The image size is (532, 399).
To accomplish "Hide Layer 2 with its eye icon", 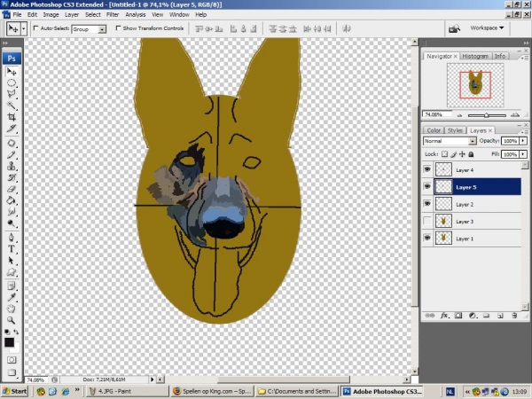I will pos(427,204).
